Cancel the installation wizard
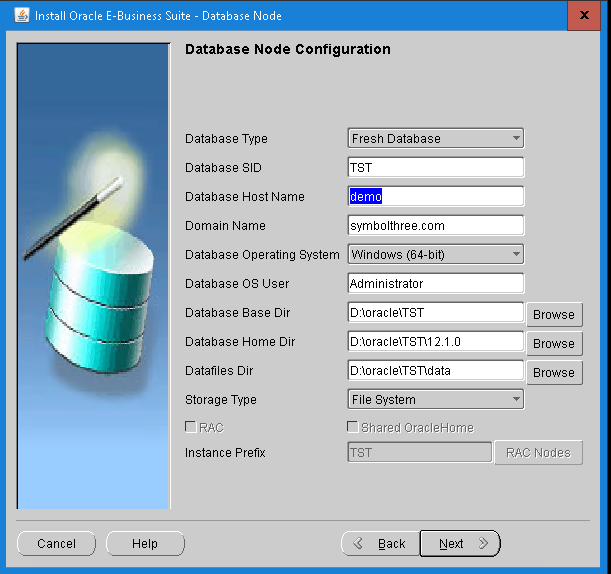 (56, 543)
